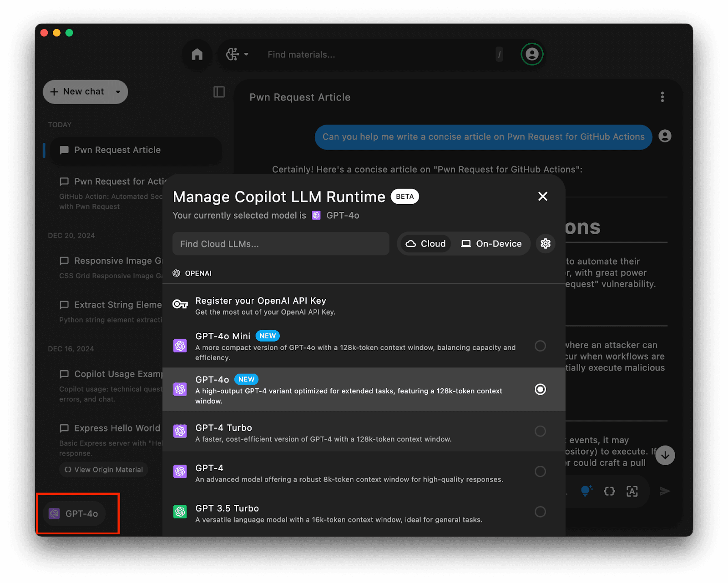Switch to the Cloud tab
The width and height of the screenshot is (728, 583).
point(426,244)
